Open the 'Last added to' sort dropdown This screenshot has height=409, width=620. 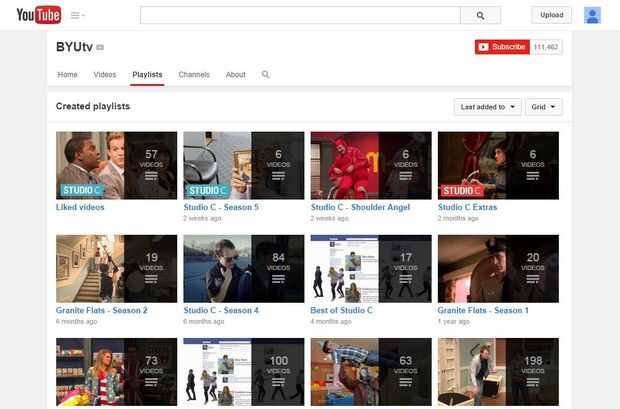point(488,107)
